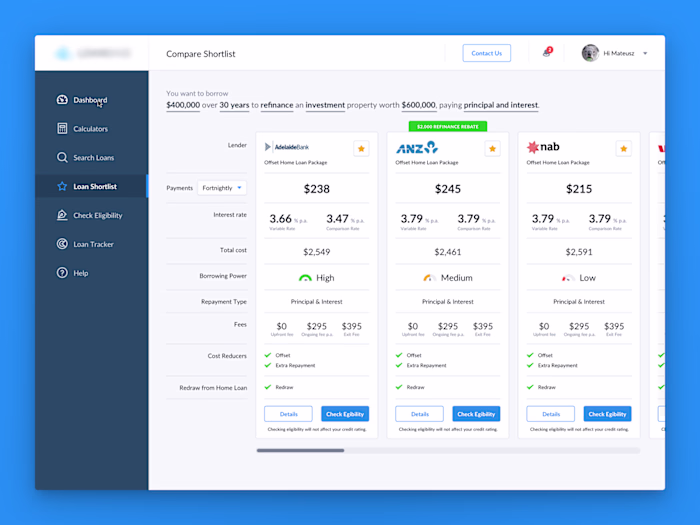Open the Fortnightly payments dropdown
Image resolution: width=700 pixels, height=525 pixels.
[222, 188]
